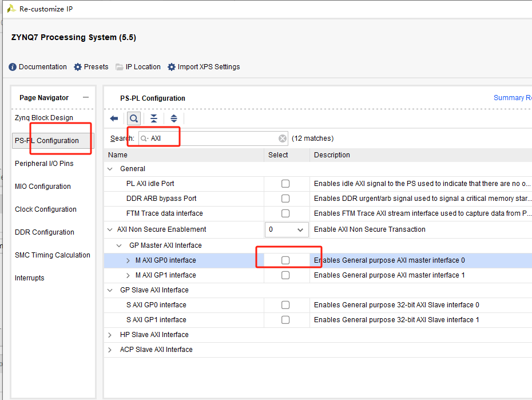Open DDR Configuration page
The width and height of the screenshot is (532, 400).
click(x=45, y=232)
